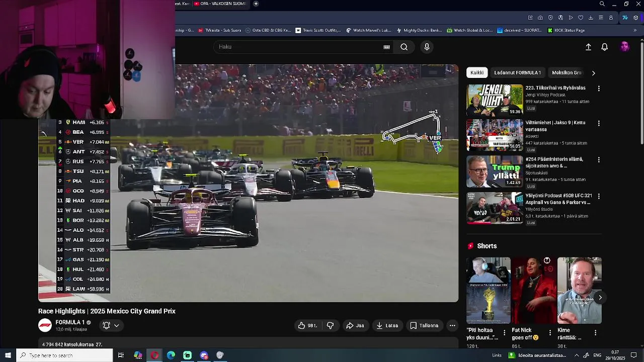Open options for the Kime ränttää short
The image size is (644, 362).
[595, 333]
